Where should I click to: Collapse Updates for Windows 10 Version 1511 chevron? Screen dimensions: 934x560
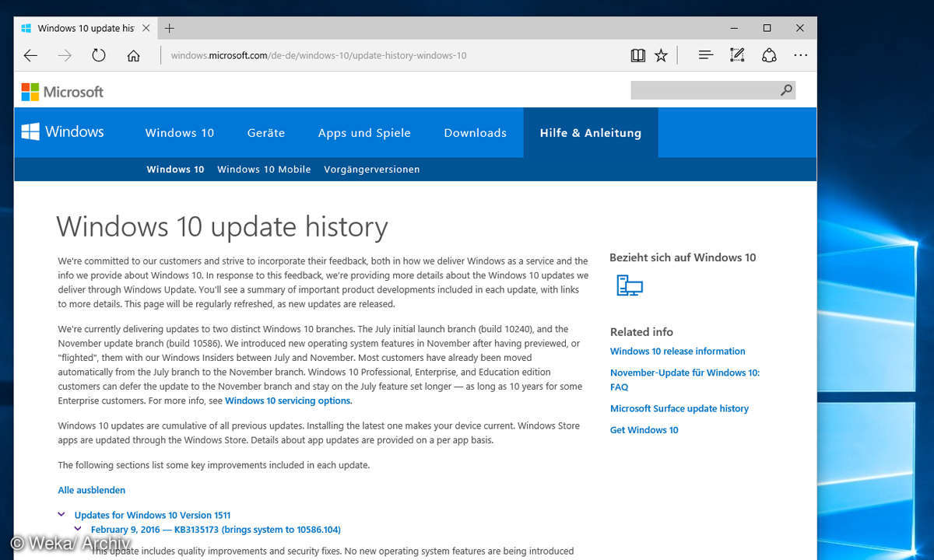61,515
